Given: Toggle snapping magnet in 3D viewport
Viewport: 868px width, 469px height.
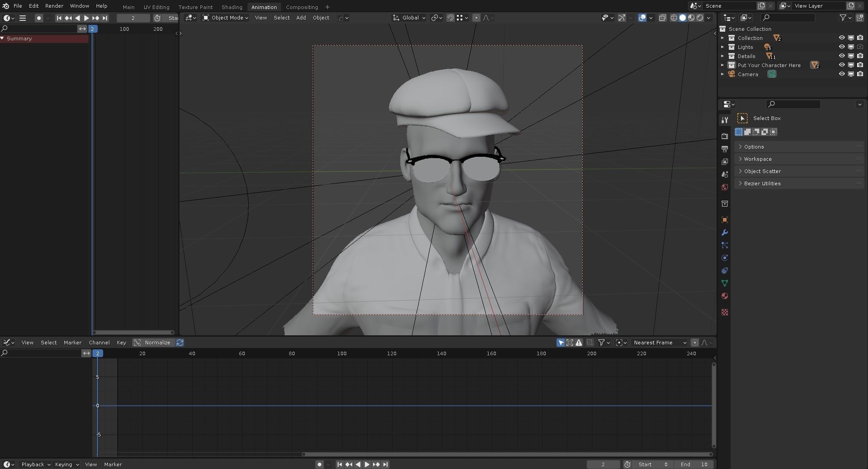Looking at the screenshot, I should click(x=450, y=18).
